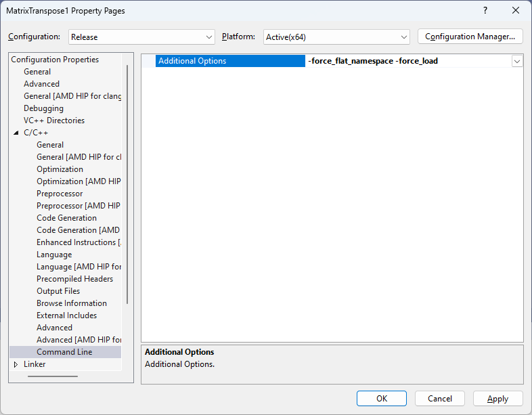Open the Platform dropdown showing Active(x64)
This screenshot has width=532, height=415.
point(336,37)
